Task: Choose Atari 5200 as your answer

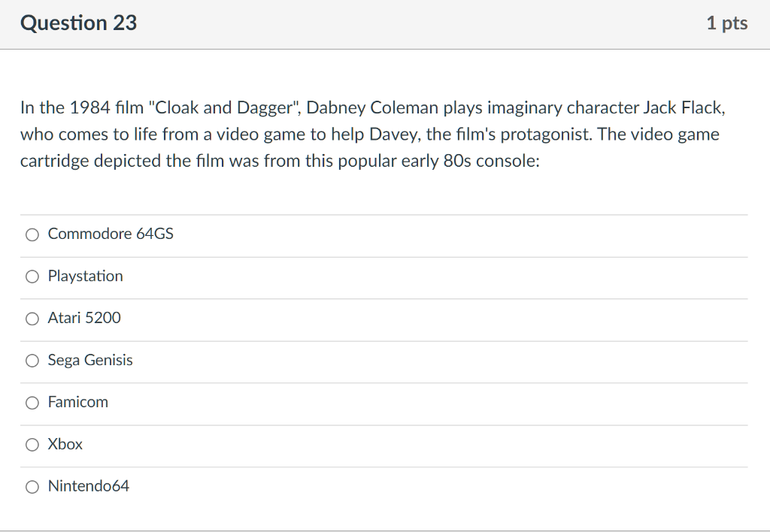Action: pos(83,318)
